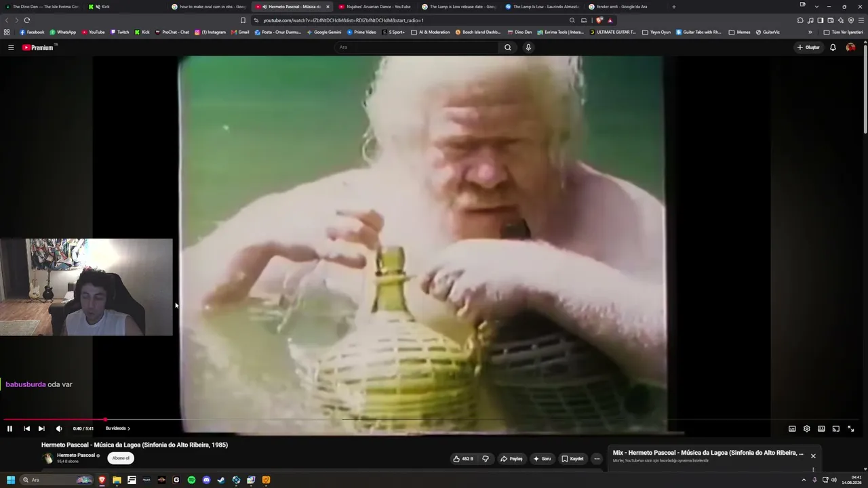This screenshot has height=488, width=868.
Task: Click the browser address bar URL
Action: coord(343,20)
